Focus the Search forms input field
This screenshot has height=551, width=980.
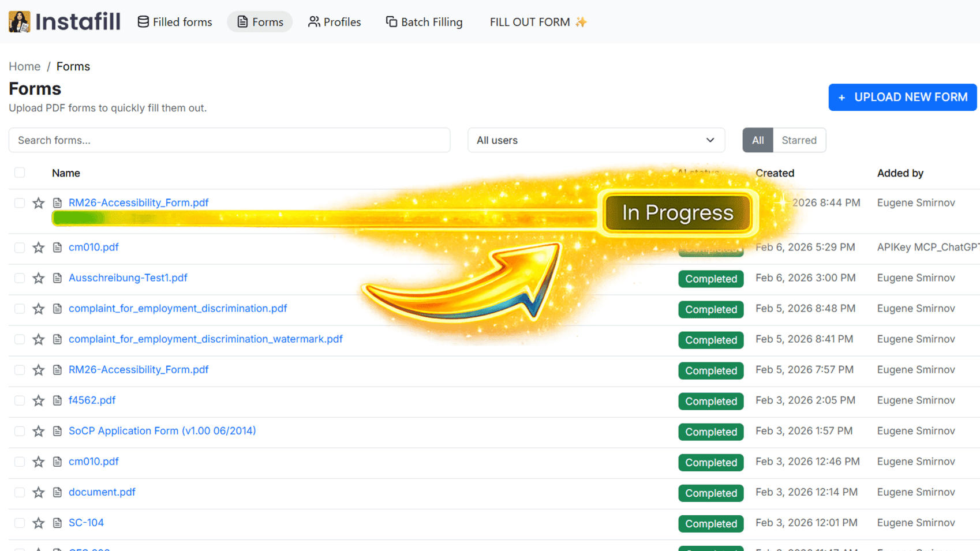click(229, 140)
